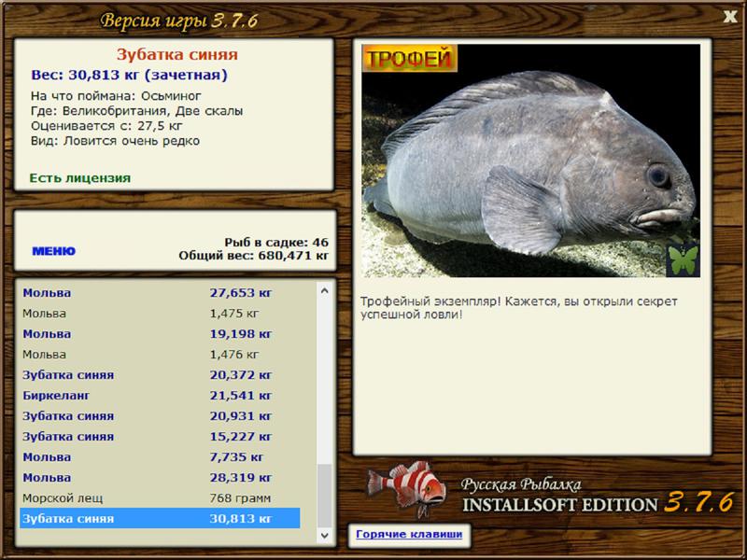Select Зубатка синяя 20,372 кг entry

(x=160, y=375)
